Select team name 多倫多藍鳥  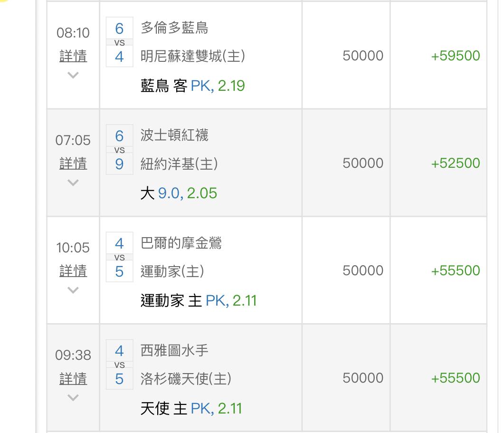(174, 28)
